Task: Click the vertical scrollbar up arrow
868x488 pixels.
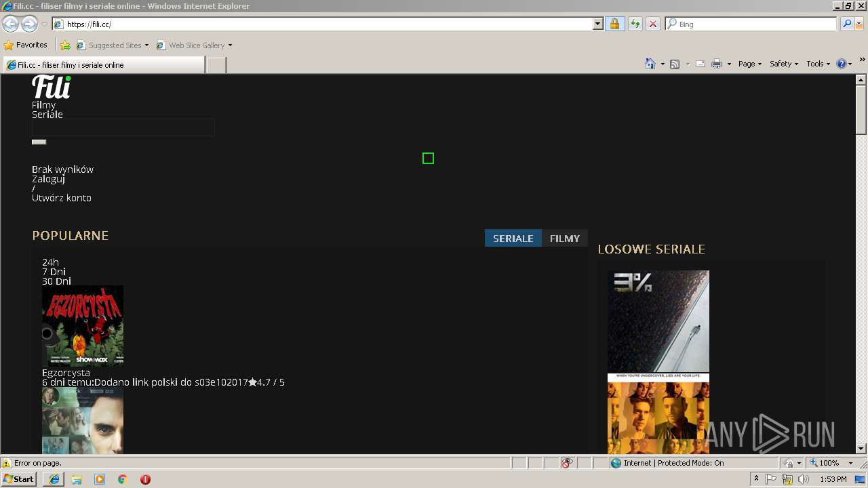Action: 861,80
